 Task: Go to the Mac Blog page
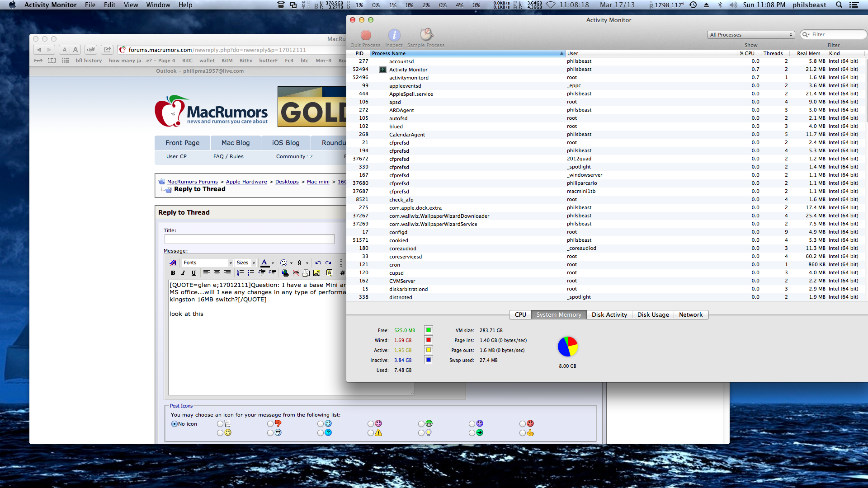(x=236, y=143)
